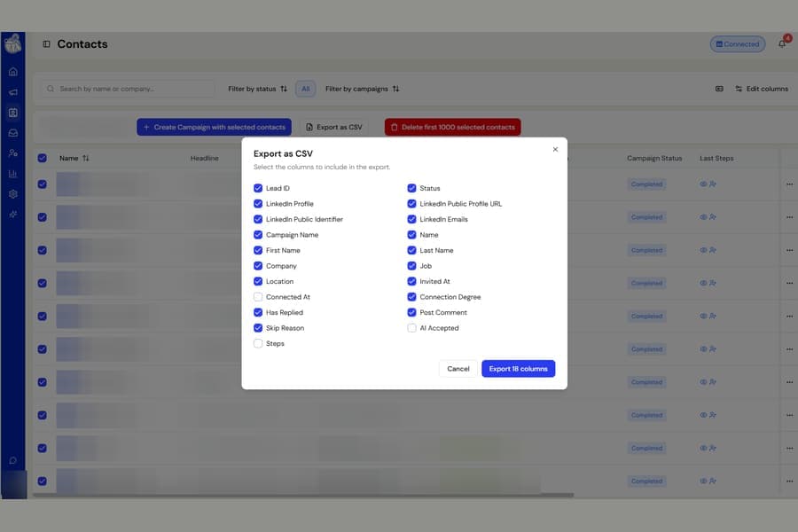Open row menu dots in first contact row

pyautogui.click(x=789, y=184)
